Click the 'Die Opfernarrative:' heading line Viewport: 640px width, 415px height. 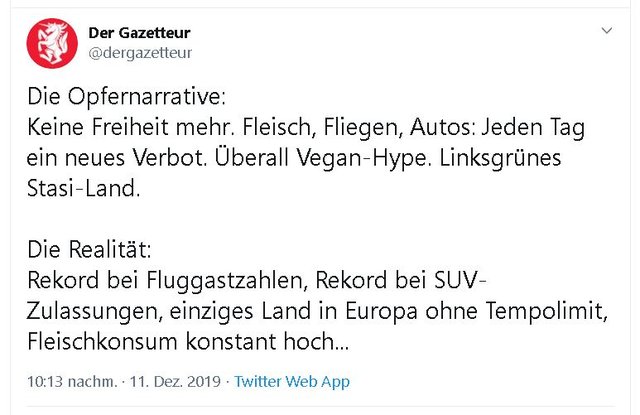[126, 97]
